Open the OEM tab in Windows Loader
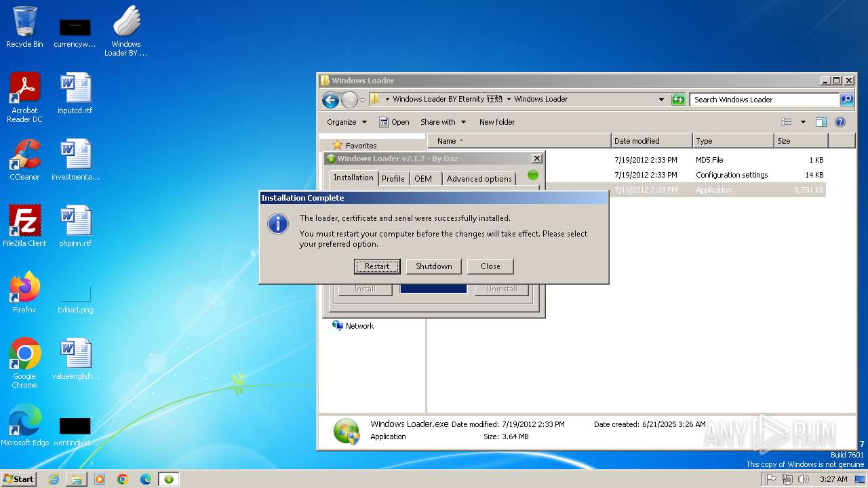This screenshot has width=868, height=488. tap(423, 179)
